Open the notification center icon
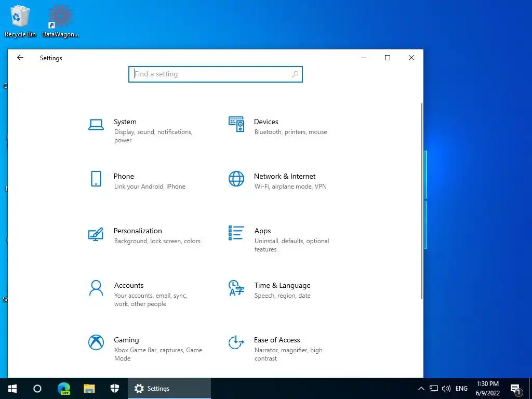Image resolution: width=532 pixels, height=399 pixels. pyautogui.click(x=515, y=389)
